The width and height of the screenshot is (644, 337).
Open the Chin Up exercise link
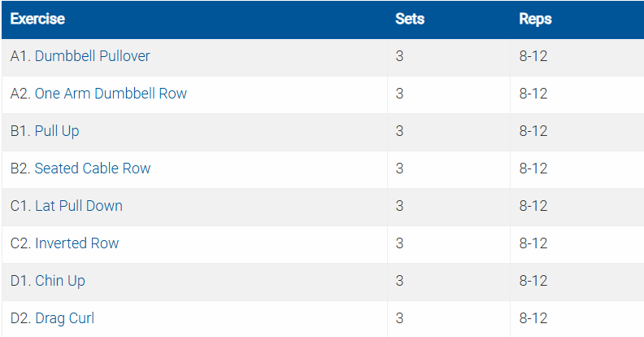(60, 281)
